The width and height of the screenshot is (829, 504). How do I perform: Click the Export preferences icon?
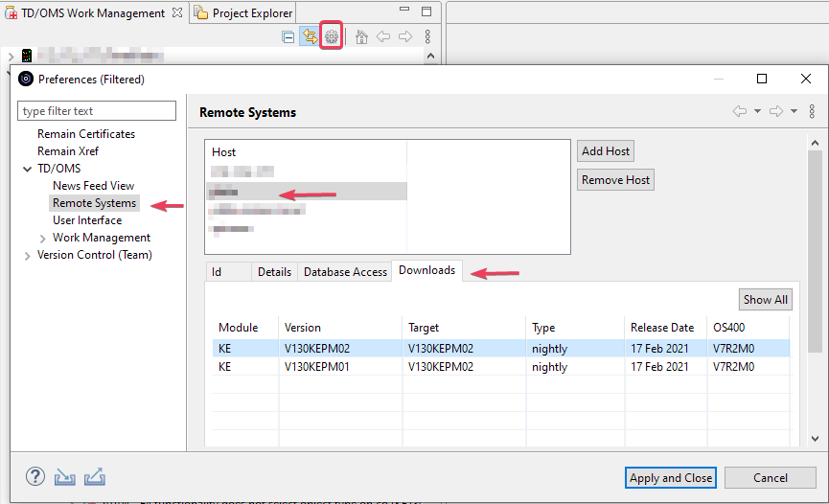coord(94,476)
